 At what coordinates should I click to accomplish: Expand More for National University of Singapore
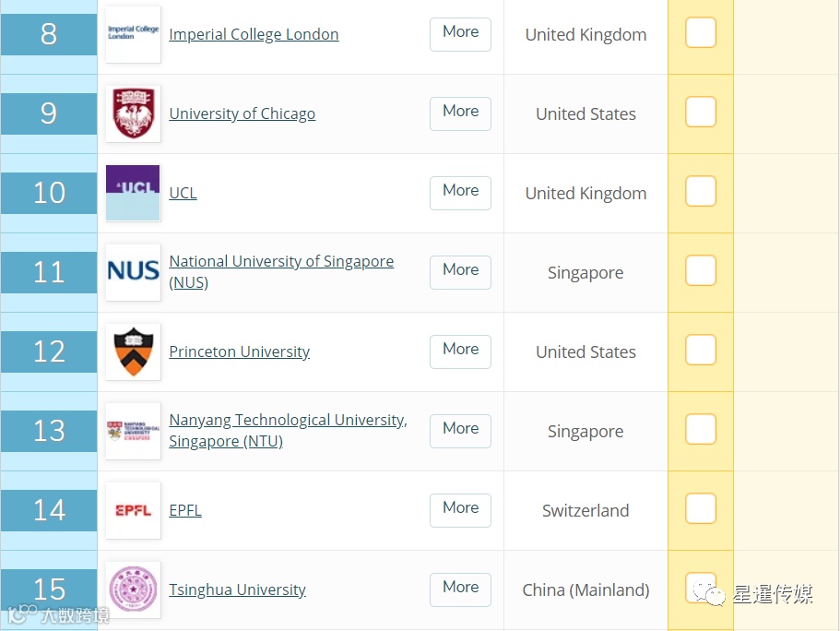click(460, 271)
